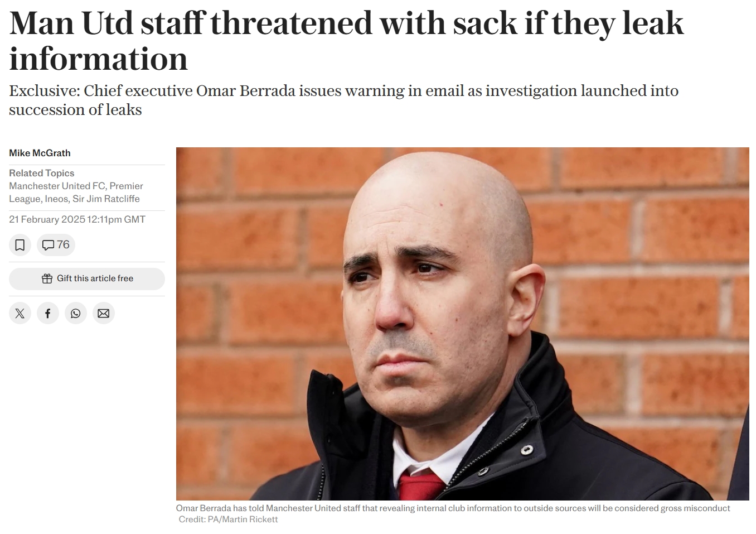756x534 pixels.
Task: Open the Manchester United FC topic link
Action: click(x=57, y=186)
